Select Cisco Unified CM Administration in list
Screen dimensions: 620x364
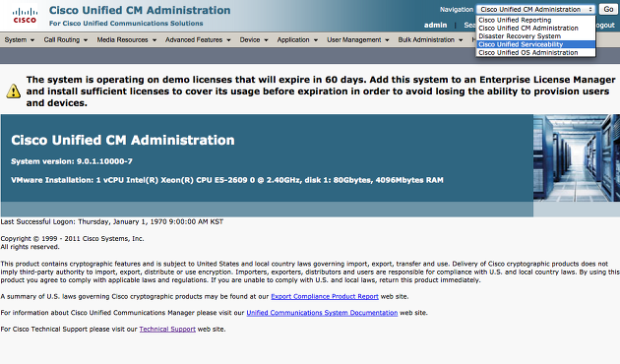[535, 29]
